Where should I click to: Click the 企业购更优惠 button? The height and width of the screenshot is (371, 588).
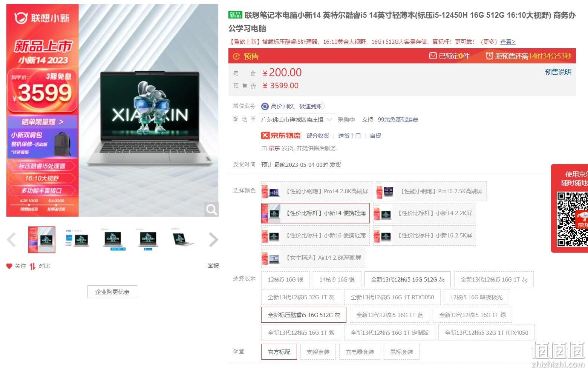112,292
